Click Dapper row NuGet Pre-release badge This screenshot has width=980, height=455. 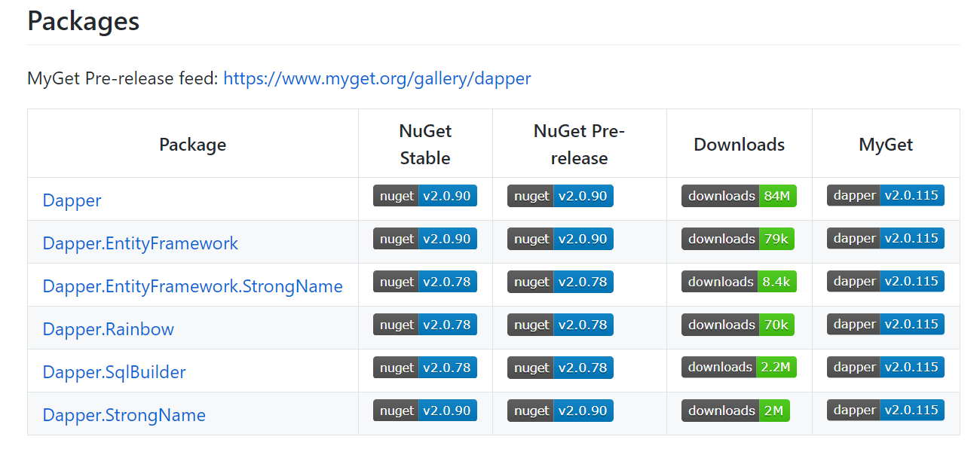tap(560, 196)
